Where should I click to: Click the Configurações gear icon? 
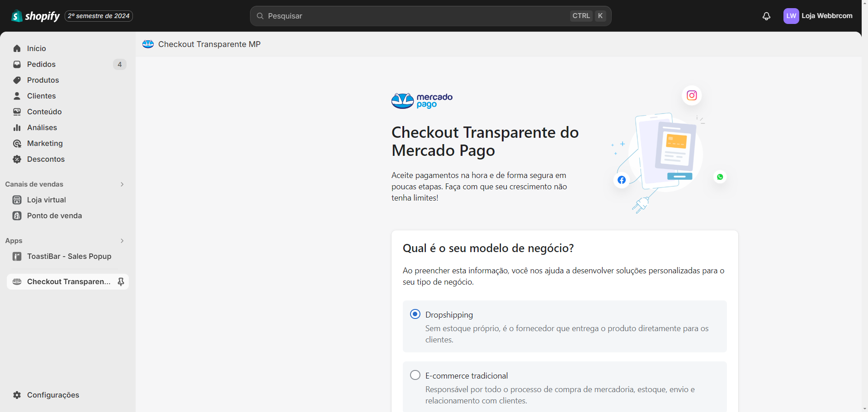pyautogui.click(x=17, y=395)
